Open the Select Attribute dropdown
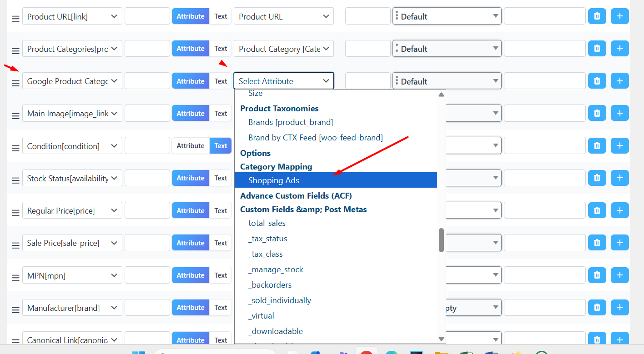 pos(283,81)
